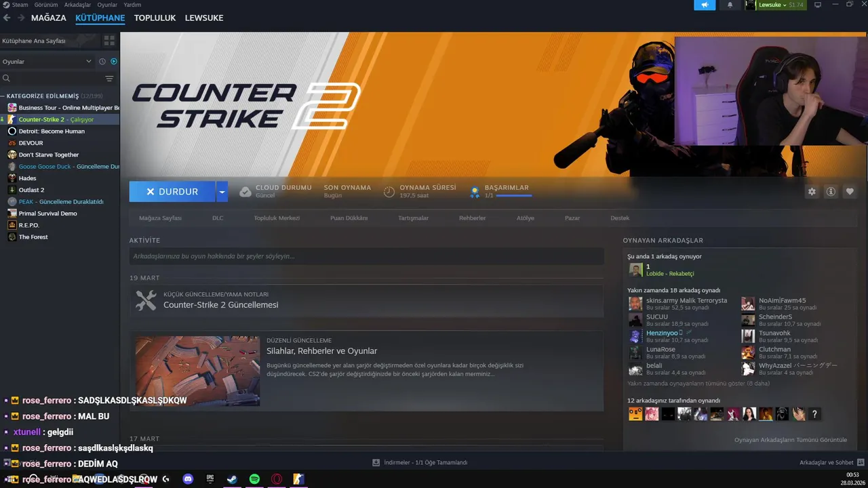868x488 pixels.
Task: Add Counter-Strike 2 to favorites heart
Action: (849, 192)
